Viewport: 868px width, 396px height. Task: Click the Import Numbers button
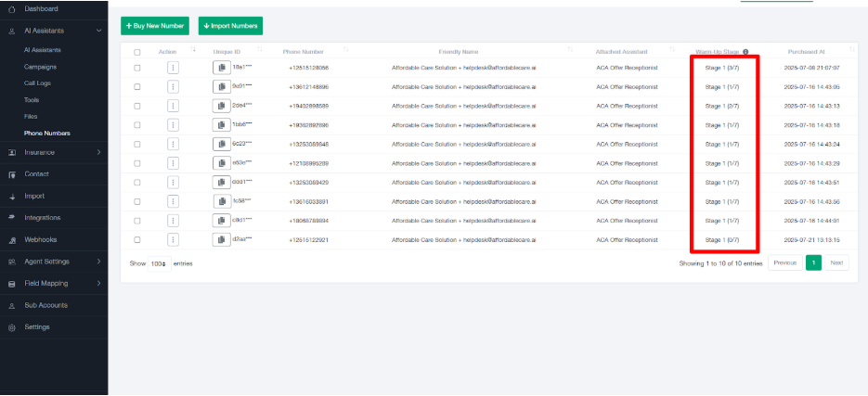point(229,26)
